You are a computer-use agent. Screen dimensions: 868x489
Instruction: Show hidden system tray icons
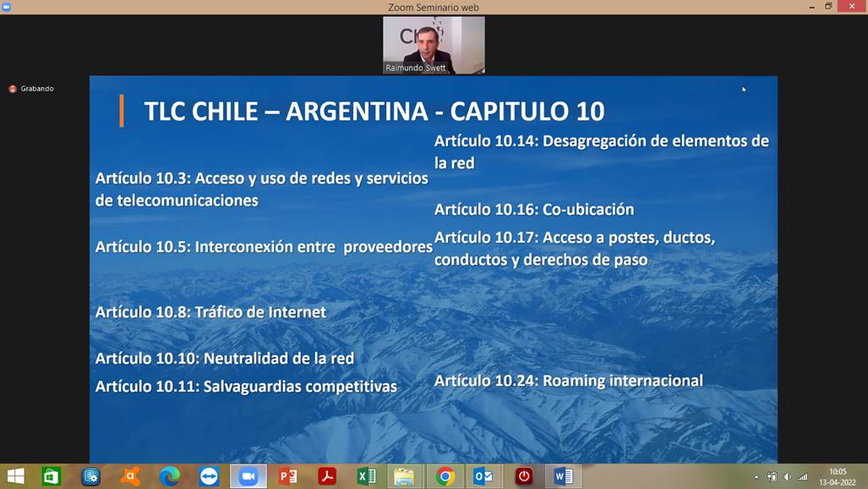[x=756, y=477]
